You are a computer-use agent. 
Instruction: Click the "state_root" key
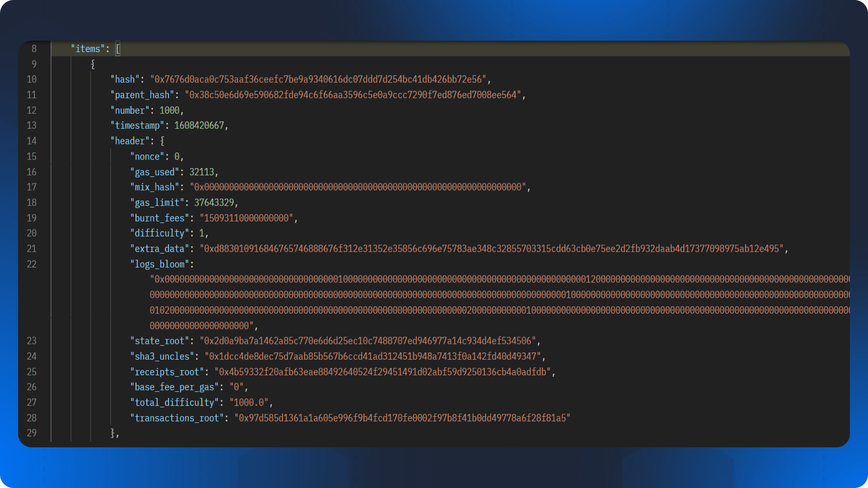pos(160,341)
